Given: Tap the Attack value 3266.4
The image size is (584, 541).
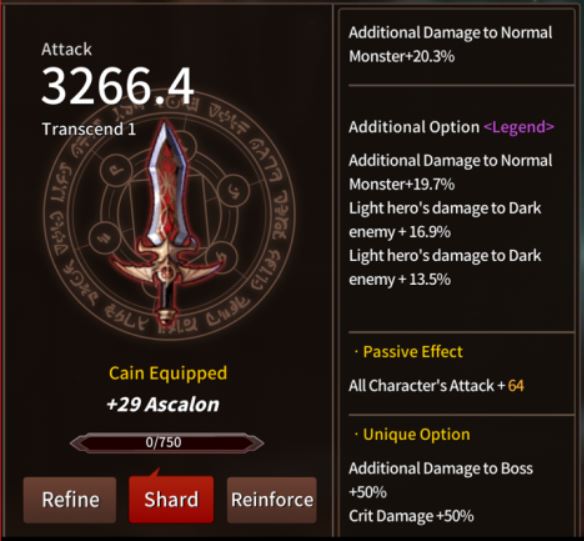Looking at the screenshot, I should [x=117, y=86].
